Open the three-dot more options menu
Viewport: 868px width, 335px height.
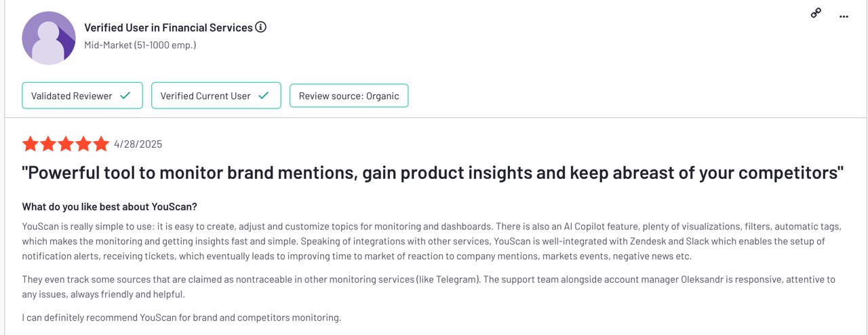pyautogui.click(x=844, y=16)
